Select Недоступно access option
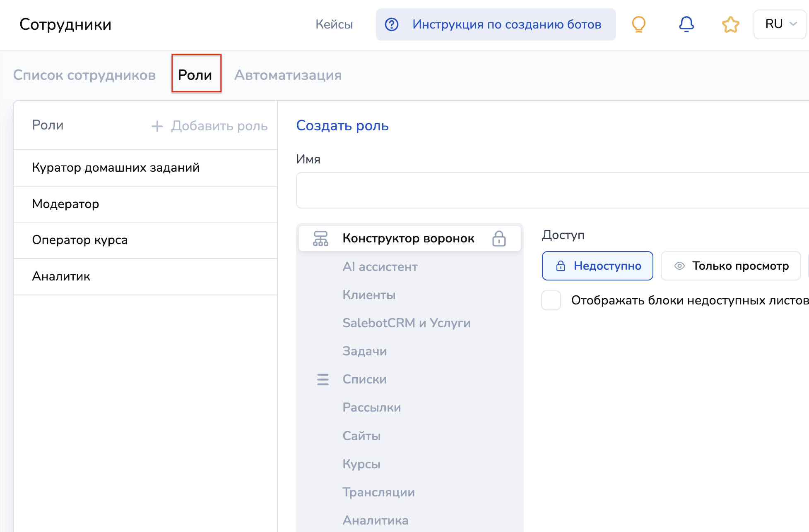The image size is (809, 532). pos(597,266)
